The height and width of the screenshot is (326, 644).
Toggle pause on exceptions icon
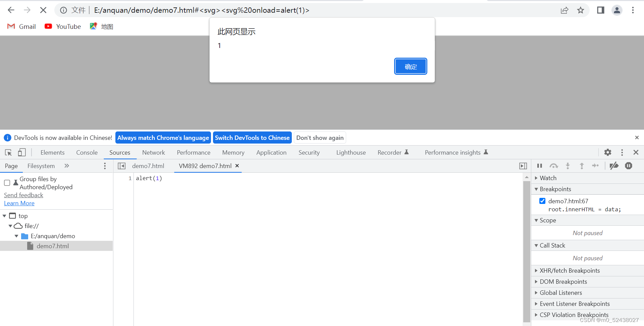coord(629,166)
